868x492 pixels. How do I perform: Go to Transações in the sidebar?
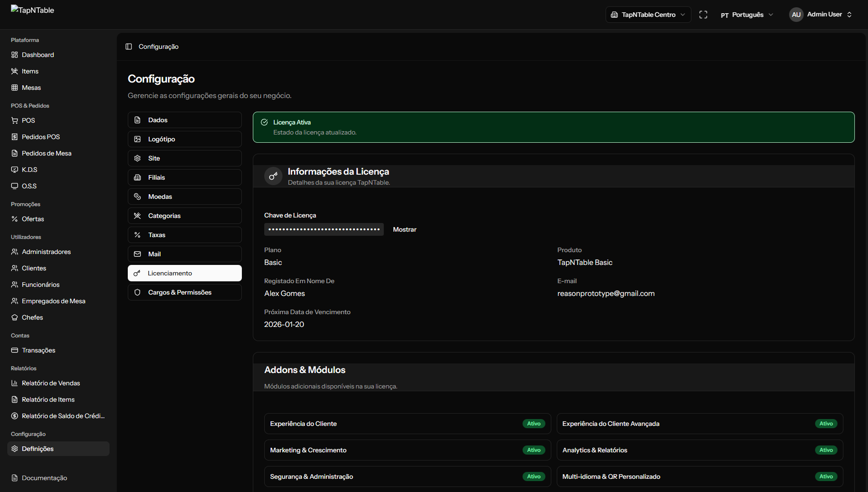(38, 350)
